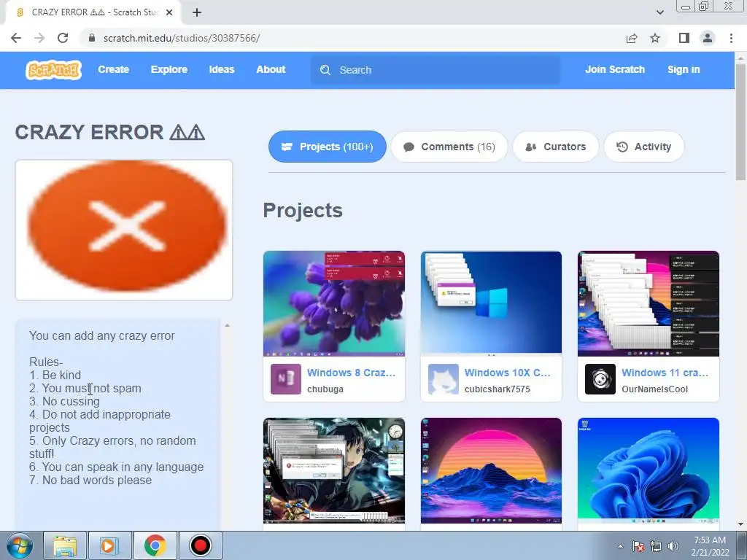Close the CRAZY ERROR browser tab

169,12
